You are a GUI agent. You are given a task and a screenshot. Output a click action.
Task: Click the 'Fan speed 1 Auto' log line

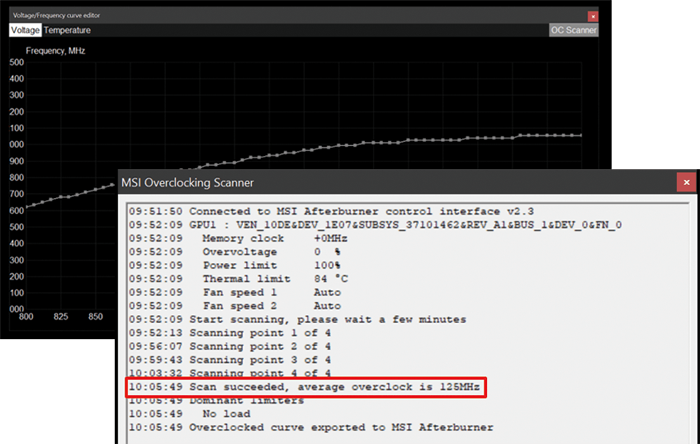pyautogui.click(x=235, y=292)
